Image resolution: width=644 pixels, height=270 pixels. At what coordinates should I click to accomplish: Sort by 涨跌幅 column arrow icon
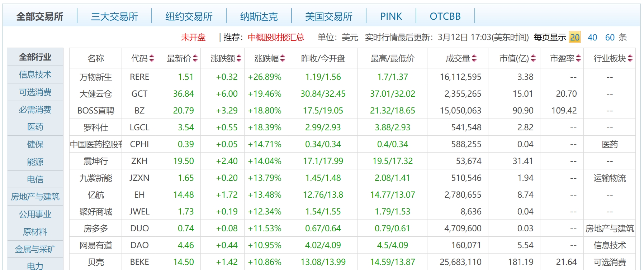pyautogui.click(x=283, y=58)
